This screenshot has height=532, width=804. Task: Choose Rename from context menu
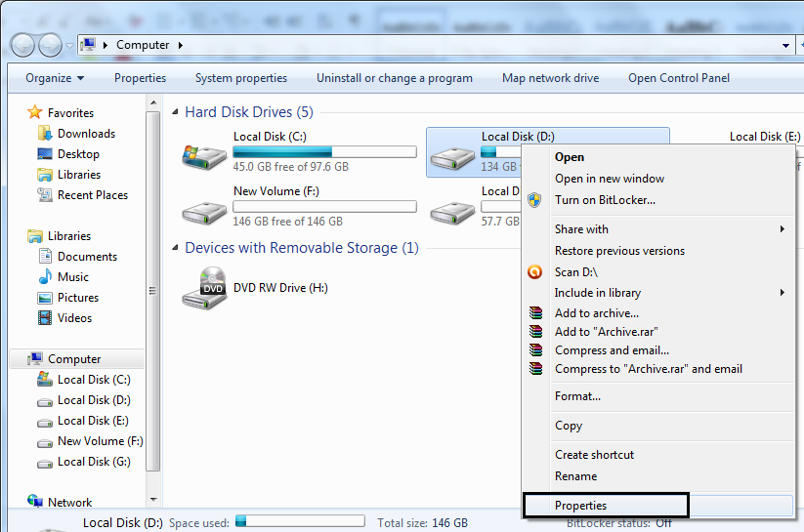(575, 476)
